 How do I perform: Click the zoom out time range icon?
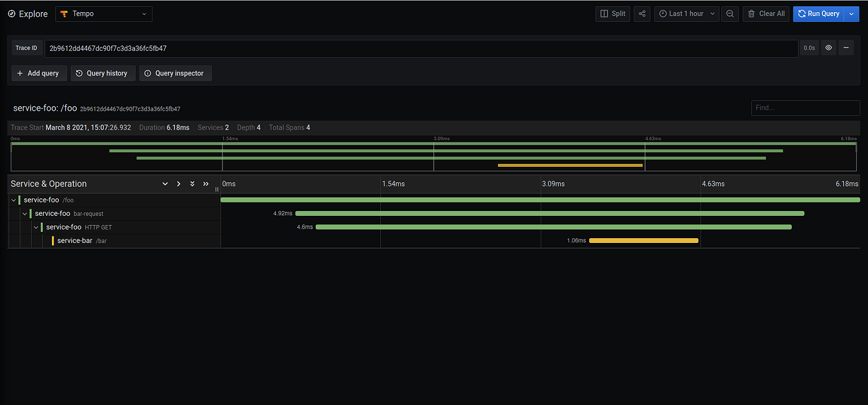click(x=729, y=14)
